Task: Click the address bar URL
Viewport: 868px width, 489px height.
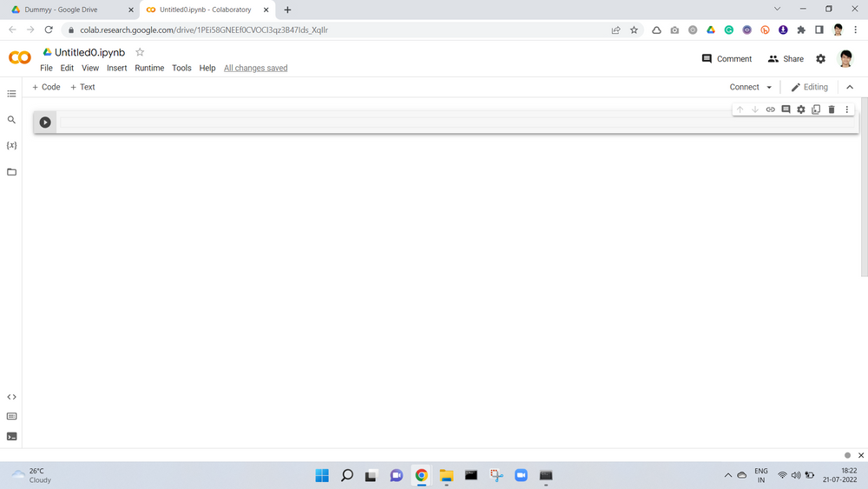Action: tap(204, 30)
